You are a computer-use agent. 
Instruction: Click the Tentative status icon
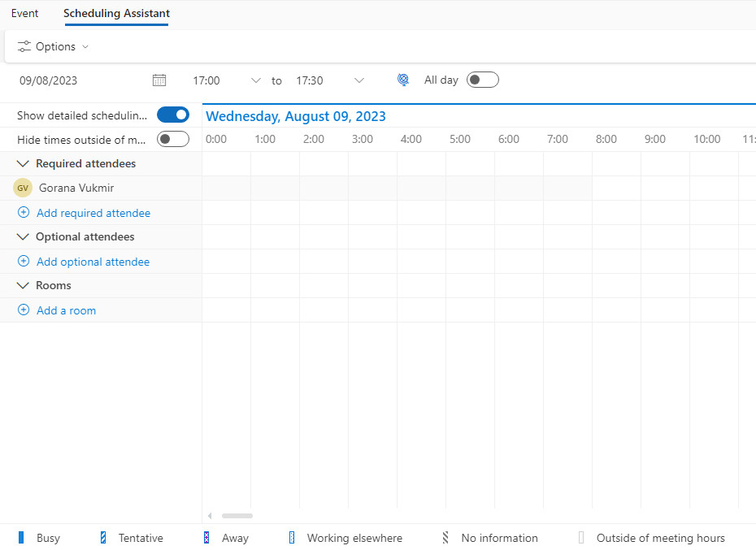102,538
